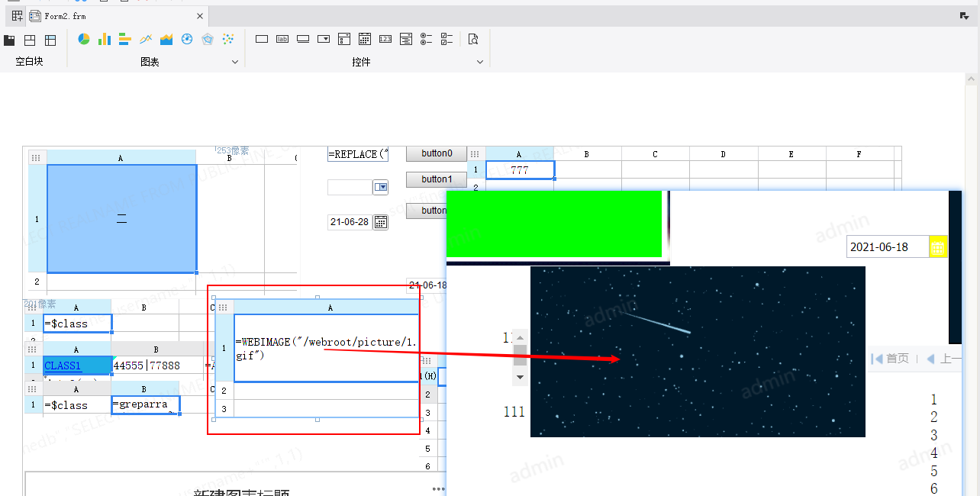Go to first page via 首页
Viewport: 980px width, 496px height.
pos(890,359)
